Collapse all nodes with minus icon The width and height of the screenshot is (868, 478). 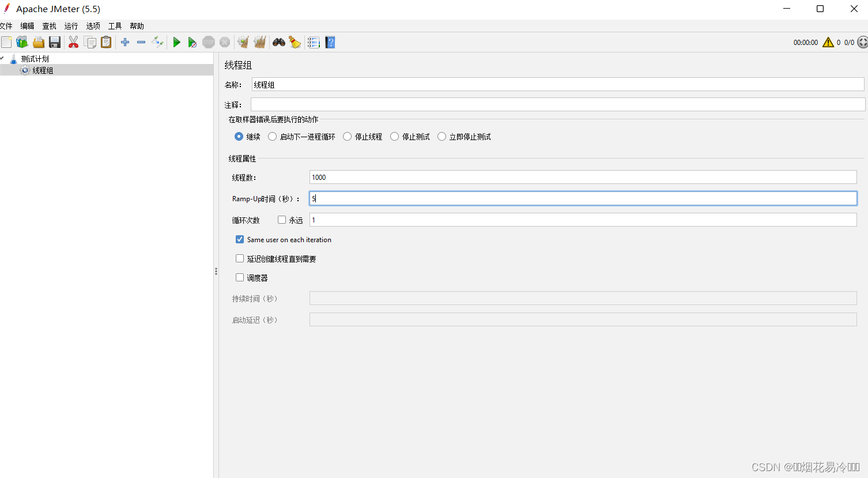click(141, 42)
